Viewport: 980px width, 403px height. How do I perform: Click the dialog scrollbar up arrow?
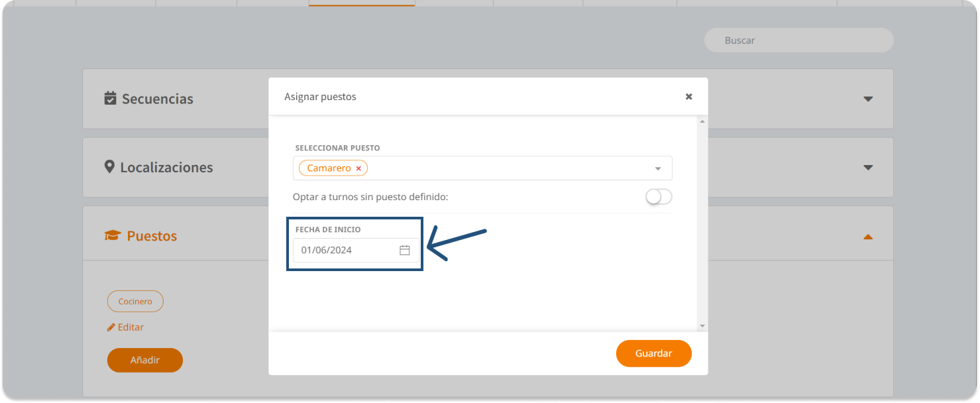tap(702, 121)
